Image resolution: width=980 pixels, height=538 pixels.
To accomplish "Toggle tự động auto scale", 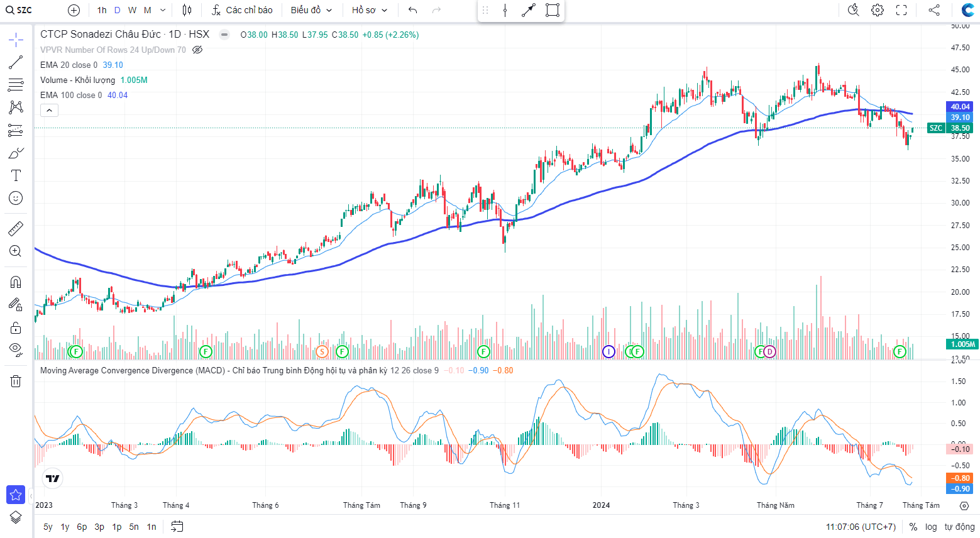I will (960, 527).
